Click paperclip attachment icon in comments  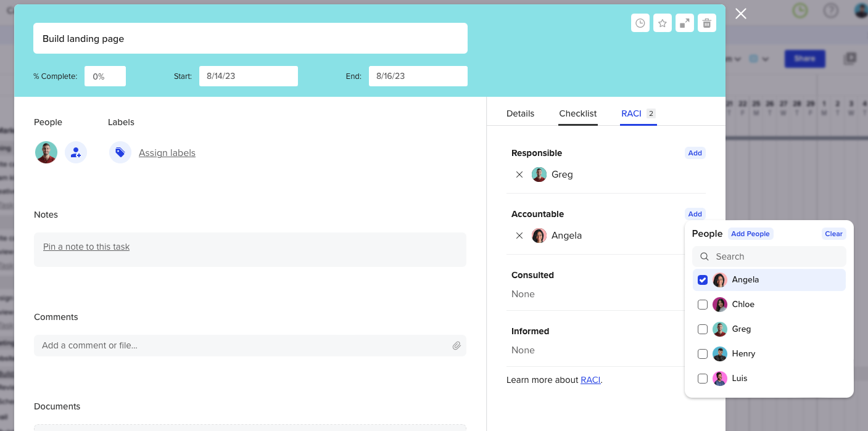pyautogui.click(x=457, y=346)
